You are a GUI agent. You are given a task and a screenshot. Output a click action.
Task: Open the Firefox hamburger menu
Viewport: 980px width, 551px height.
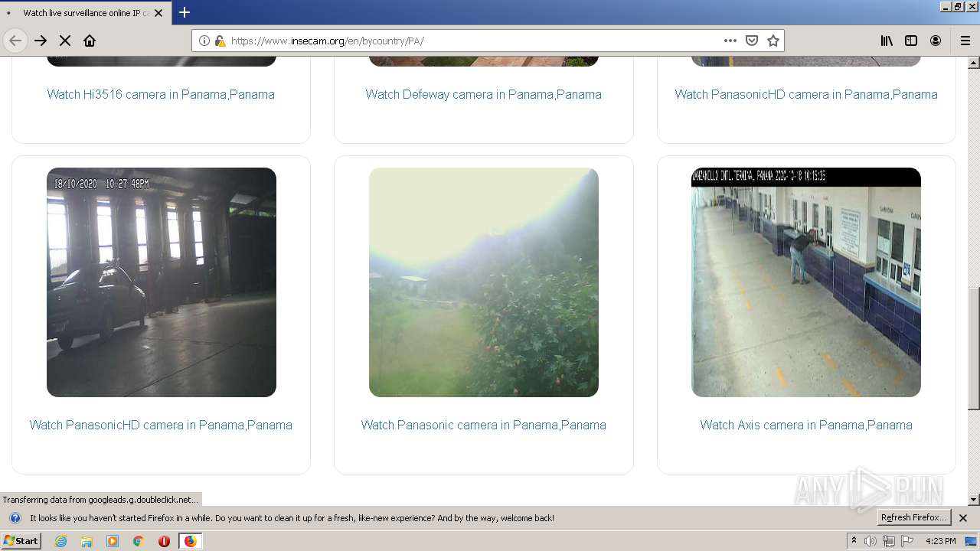965,41
